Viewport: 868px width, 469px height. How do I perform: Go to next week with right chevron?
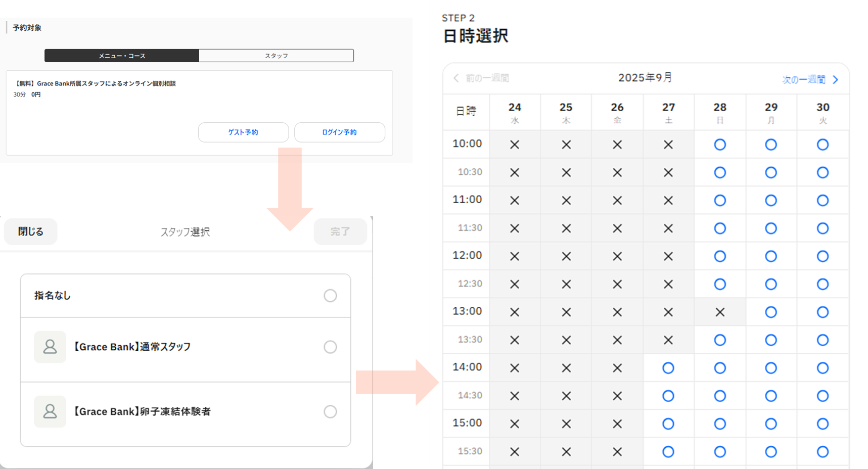(x=836, y=80)
